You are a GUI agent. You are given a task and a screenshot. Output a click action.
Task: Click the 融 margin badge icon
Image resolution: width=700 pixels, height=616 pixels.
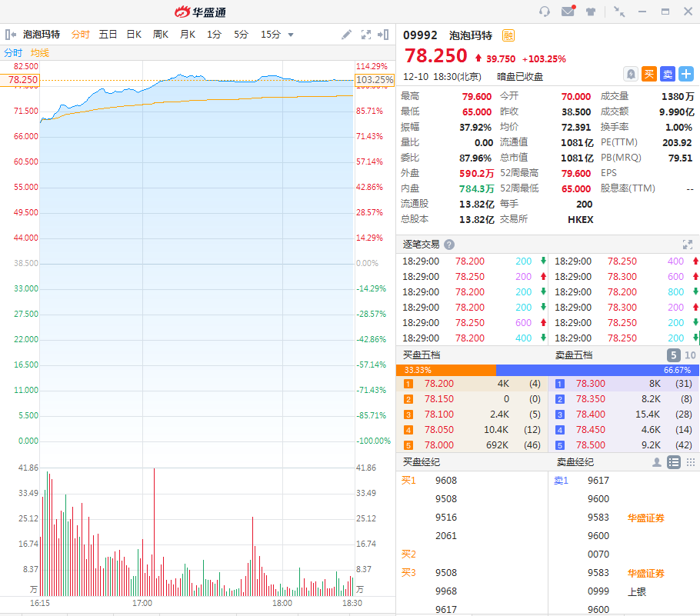pos(508,35)
